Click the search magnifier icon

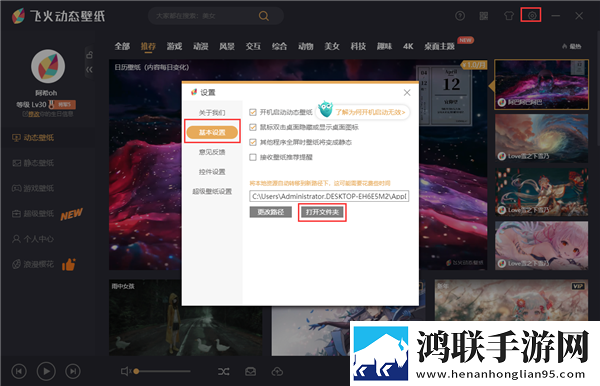tap(264, 16)
